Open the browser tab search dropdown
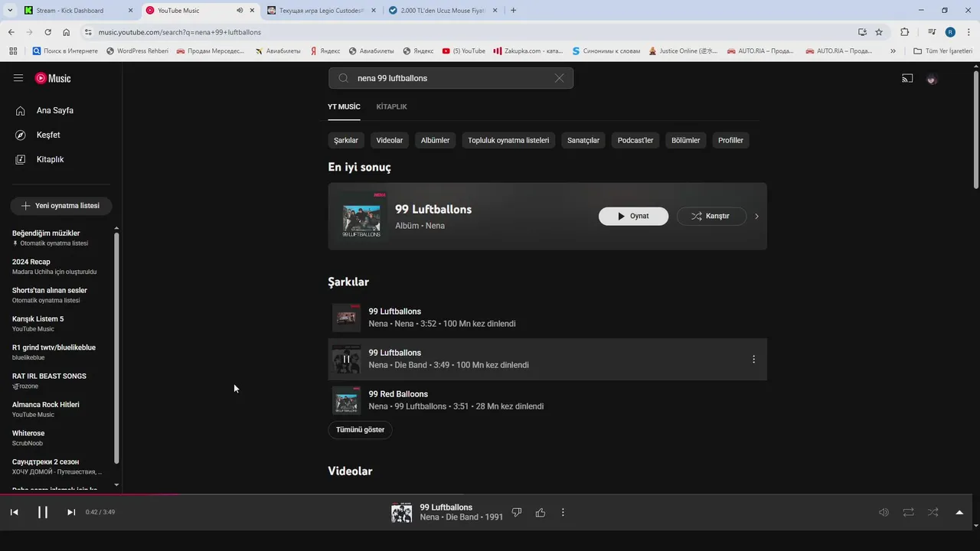 coord(9,11)
